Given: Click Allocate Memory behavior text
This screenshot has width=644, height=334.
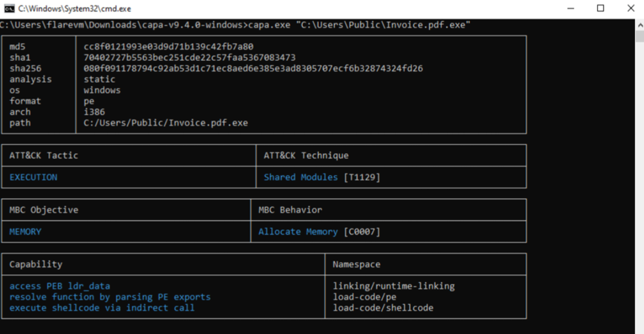Looking at the screenshot, I should tap(298, 232).
